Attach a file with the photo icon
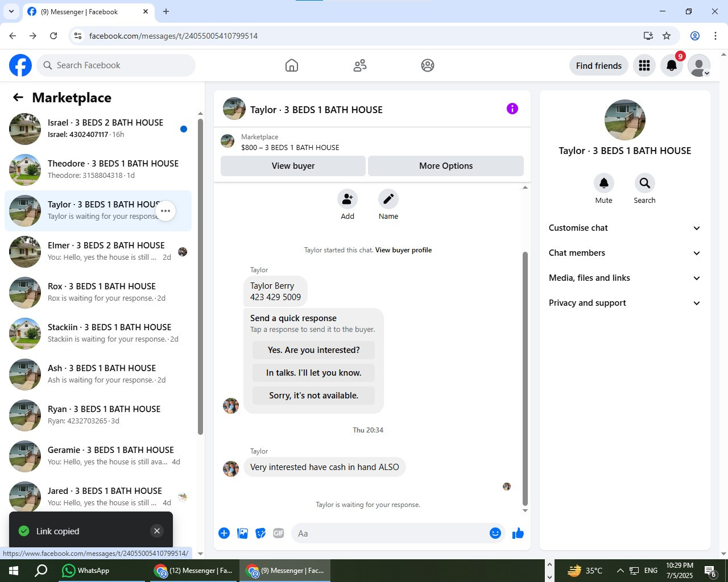 coord(242,533)
